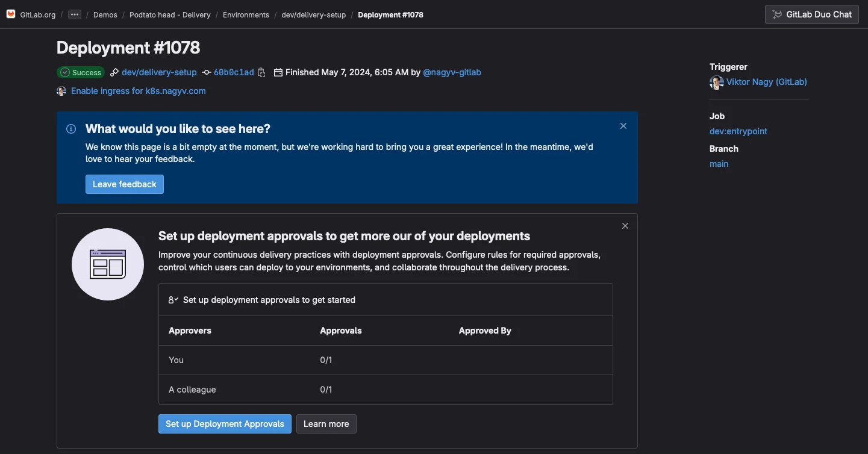Go to Environments breadcrumb

coord(246,14)
